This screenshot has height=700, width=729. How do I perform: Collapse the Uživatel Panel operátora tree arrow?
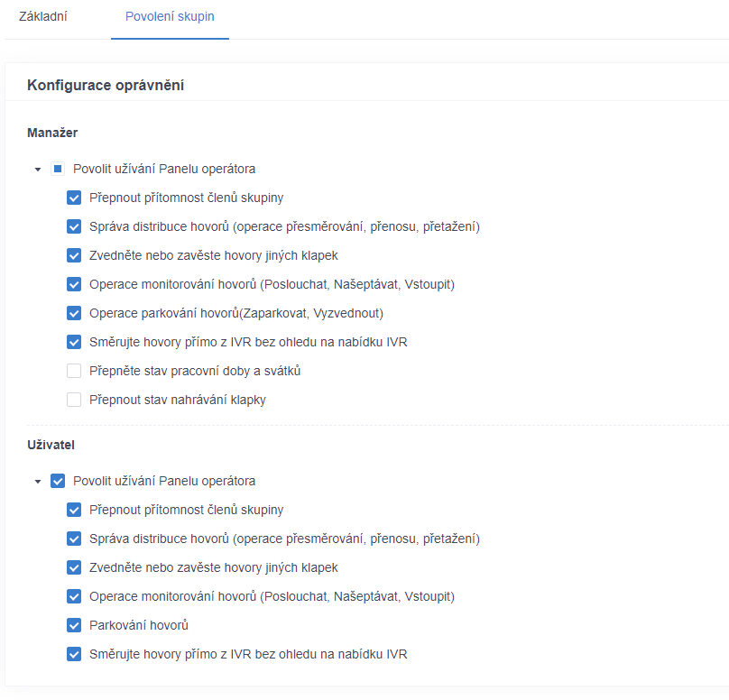coord(38,482)
